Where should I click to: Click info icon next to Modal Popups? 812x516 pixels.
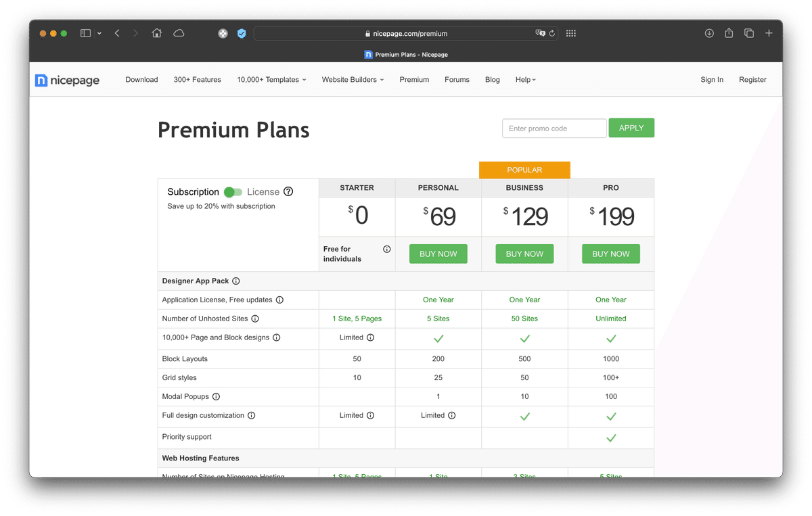[216, 397]
